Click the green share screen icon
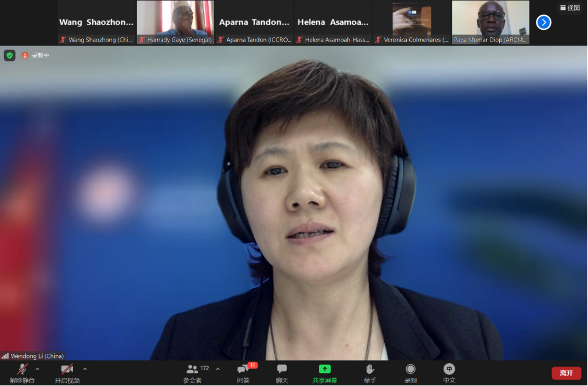Screen dimensions: 588x386 click(x=324, y=369)
